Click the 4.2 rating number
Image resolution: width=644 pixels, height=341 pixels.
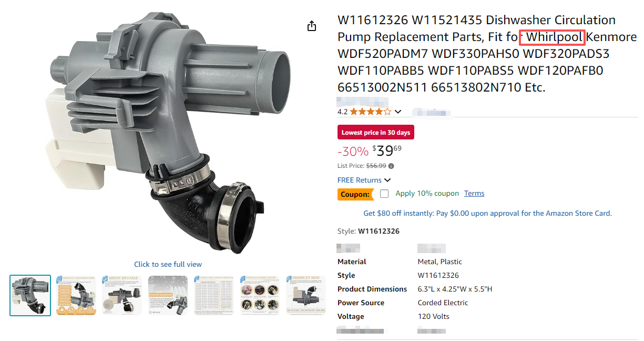pos(343,112)
